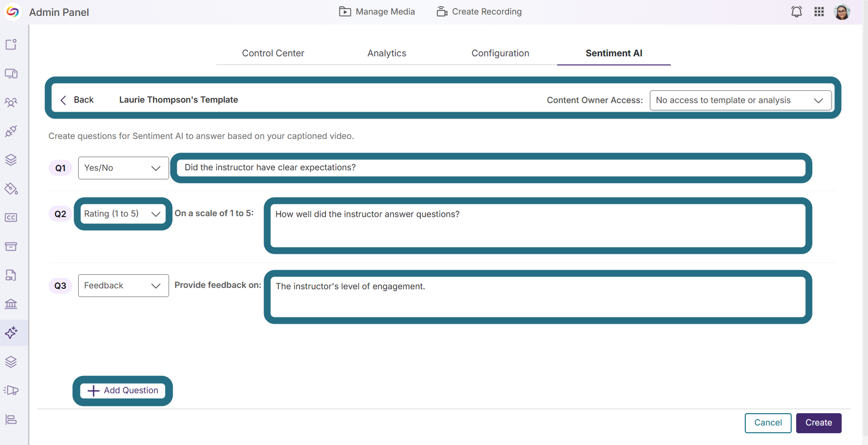Click the Create Recording camera icon
Image resolution: width=868 pixels, height=445 pixels.
442,12
